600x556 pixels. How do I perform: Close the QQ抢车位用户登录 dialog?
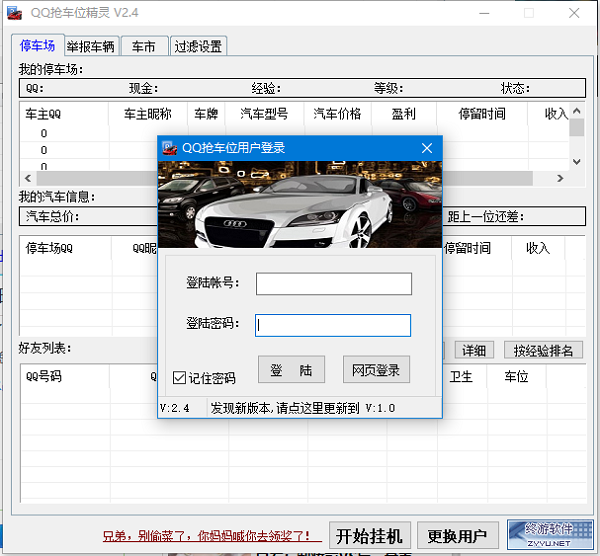click(427, 148)
